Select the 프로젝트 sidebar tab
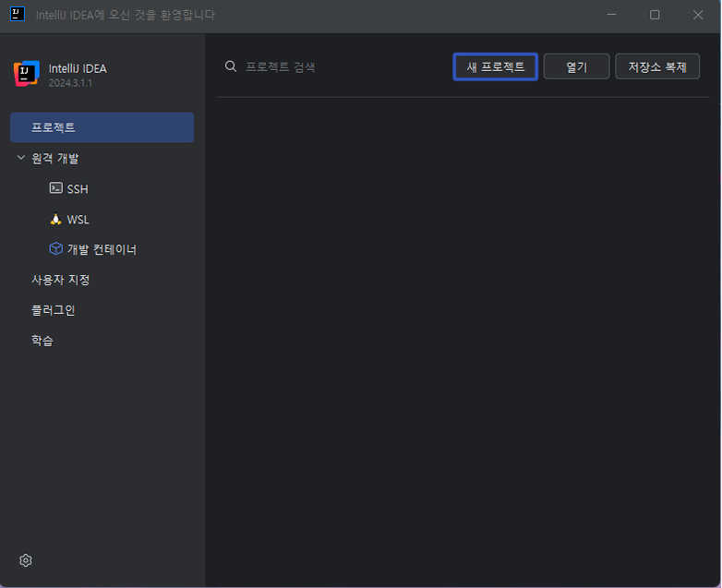 pos(102,127)
